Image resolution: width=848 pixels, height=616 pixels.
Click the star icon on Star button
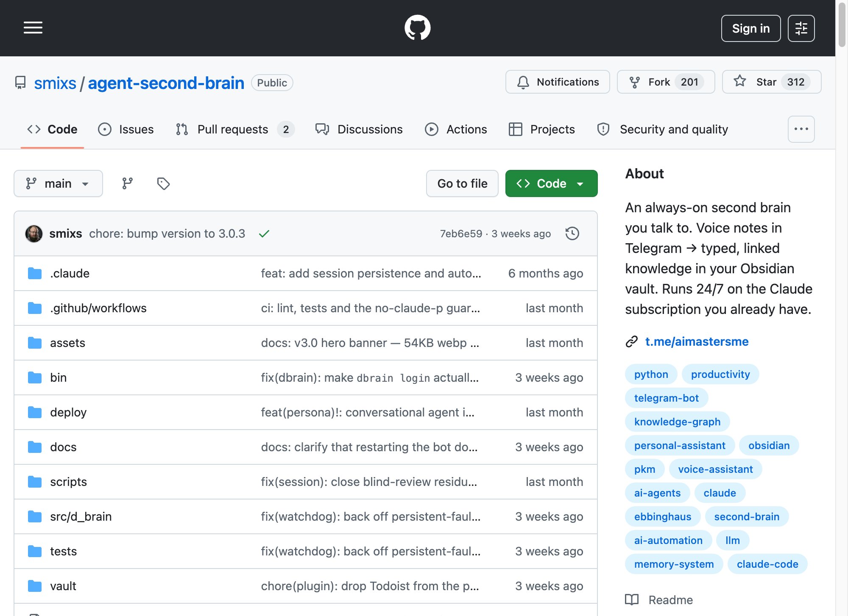click(740, 81)
